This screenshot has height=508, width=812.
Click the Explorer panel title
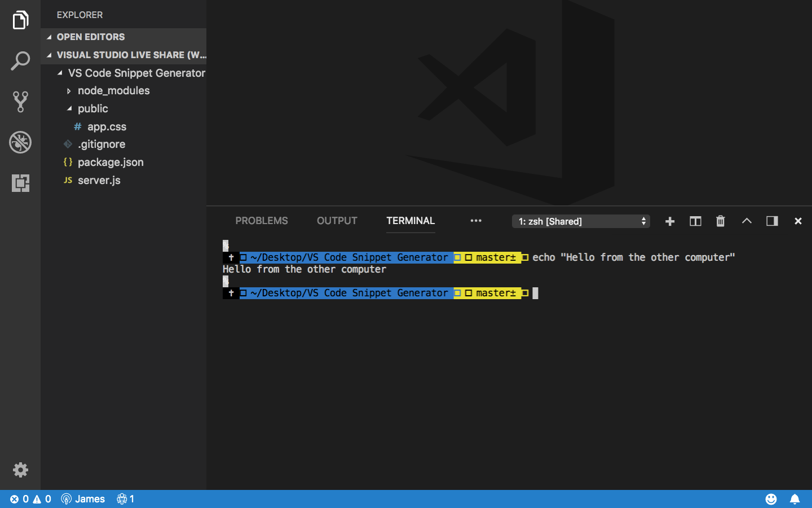80,15
